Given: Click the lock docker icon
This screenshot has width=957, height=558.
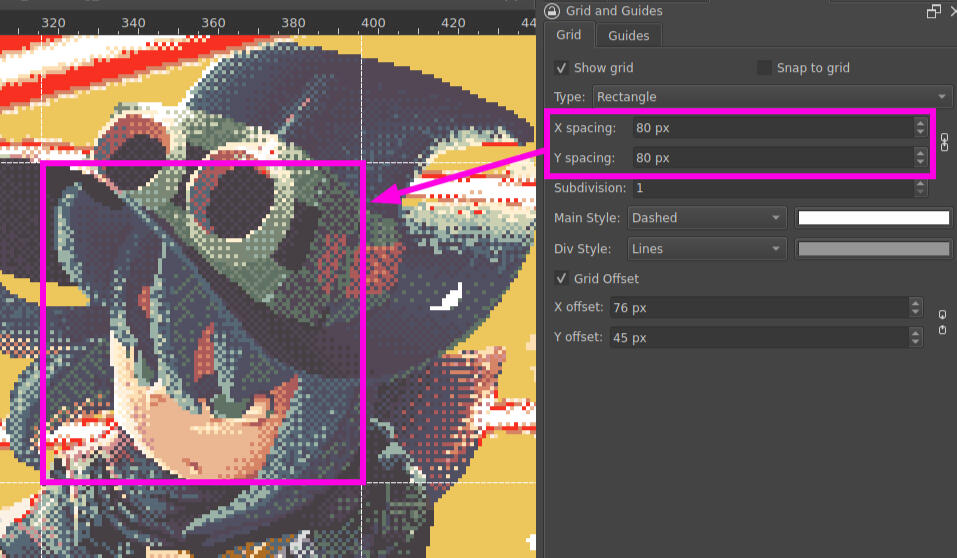Looking at the screenshot, I should click(552, 11).
